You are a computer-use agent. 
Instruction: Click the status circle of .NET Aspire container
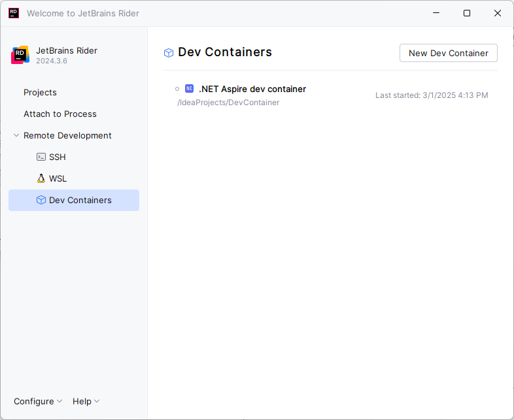tap(177, 89)
